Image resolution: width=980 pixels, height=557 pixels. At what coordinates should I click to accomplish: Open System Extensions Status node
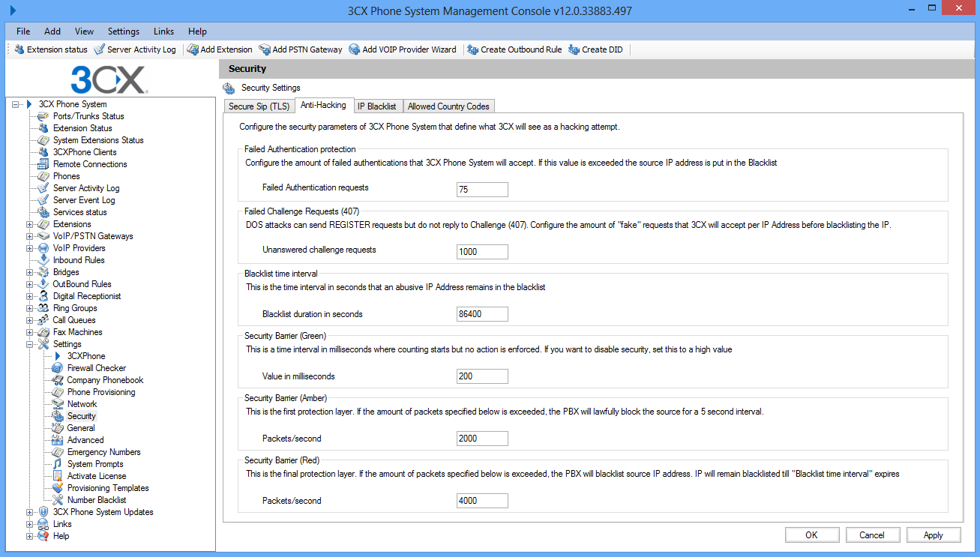(98, 140)
